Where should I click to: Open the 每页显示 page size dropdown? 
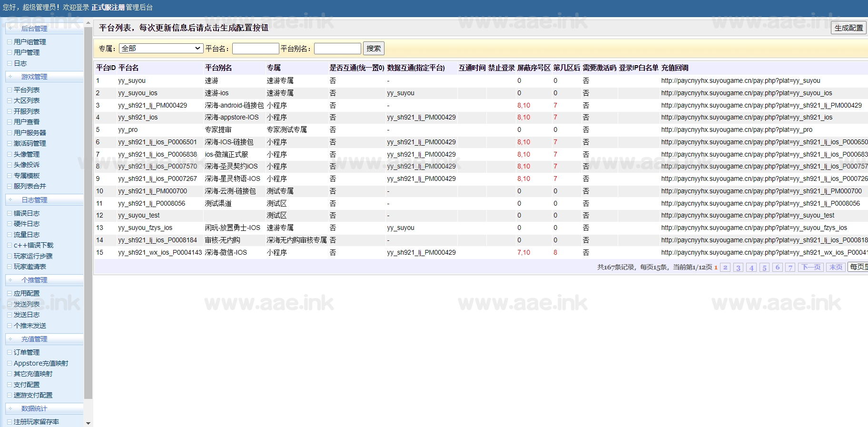pyautogui.click(x=858, y=267)
